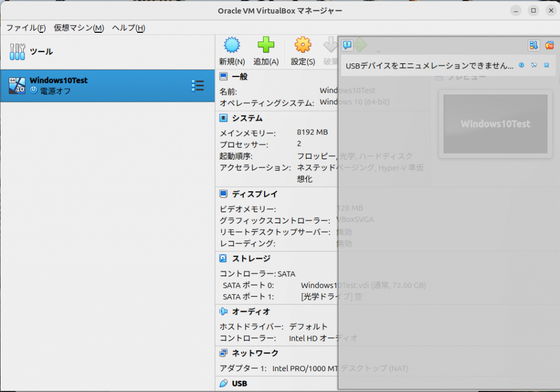Delete all notifications icon

[x=549, y=45]
